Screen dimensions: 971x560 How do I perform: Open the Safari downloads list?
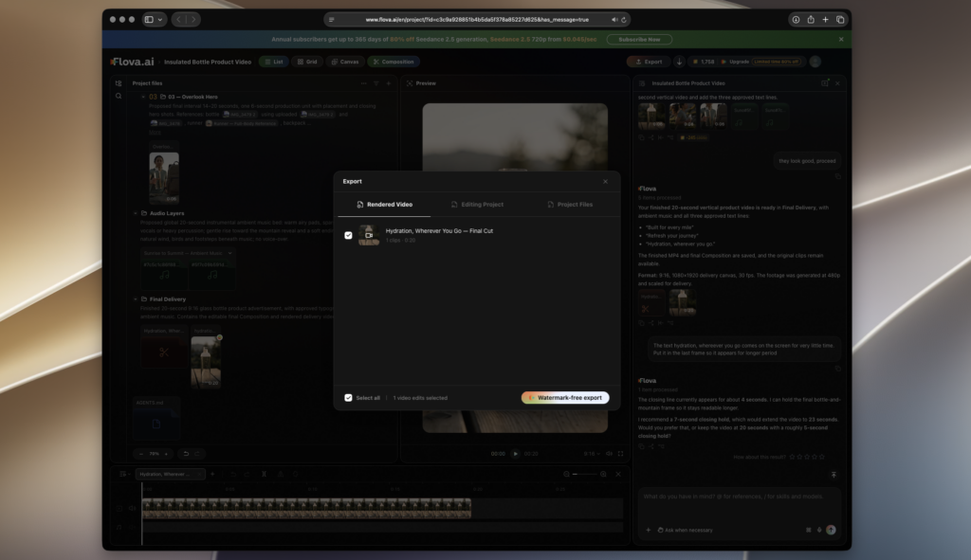pyautogui.click(x=796, y=20)
